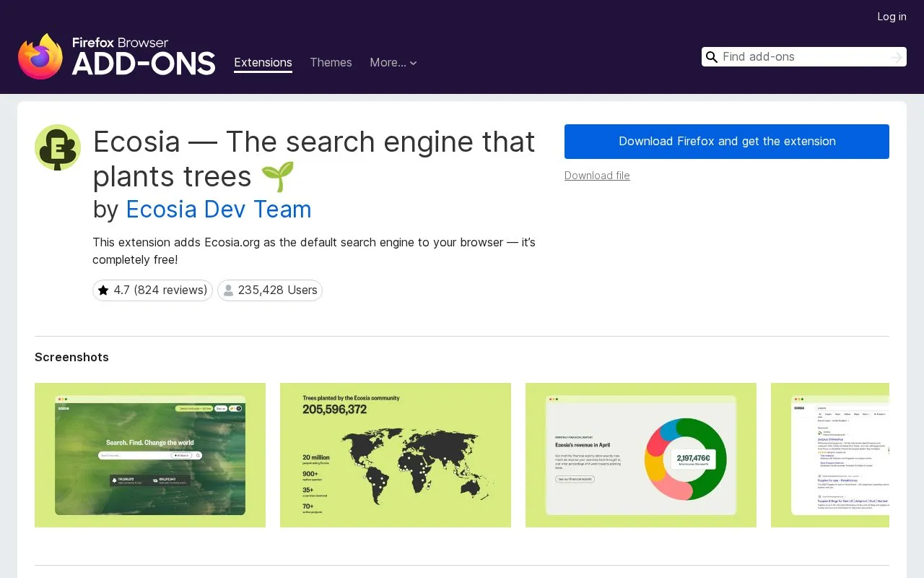This screenshot has width=924, height=578.
Task: Open the Themes tab
Action: tap(331, 63)
